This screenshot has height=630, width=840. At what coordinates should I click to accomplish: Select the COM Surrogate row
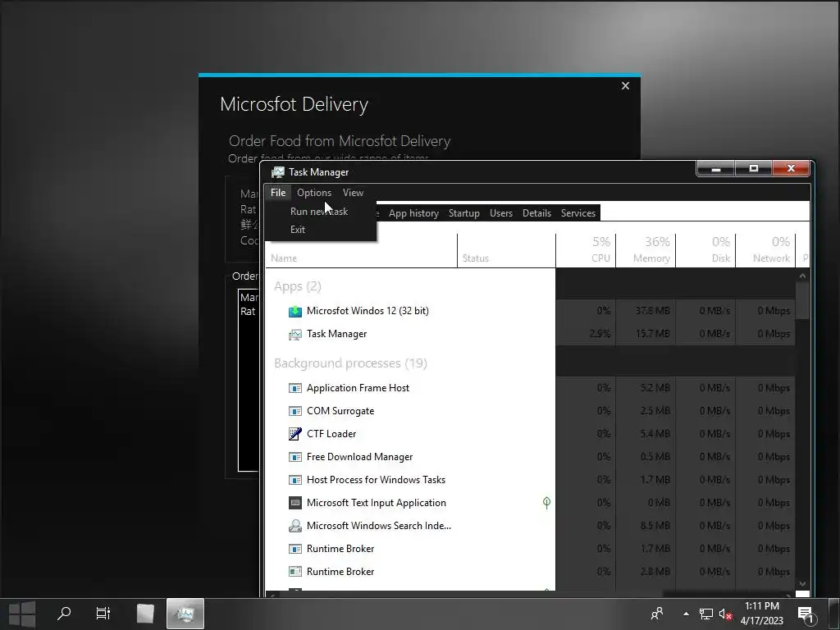tap(531, 411)
